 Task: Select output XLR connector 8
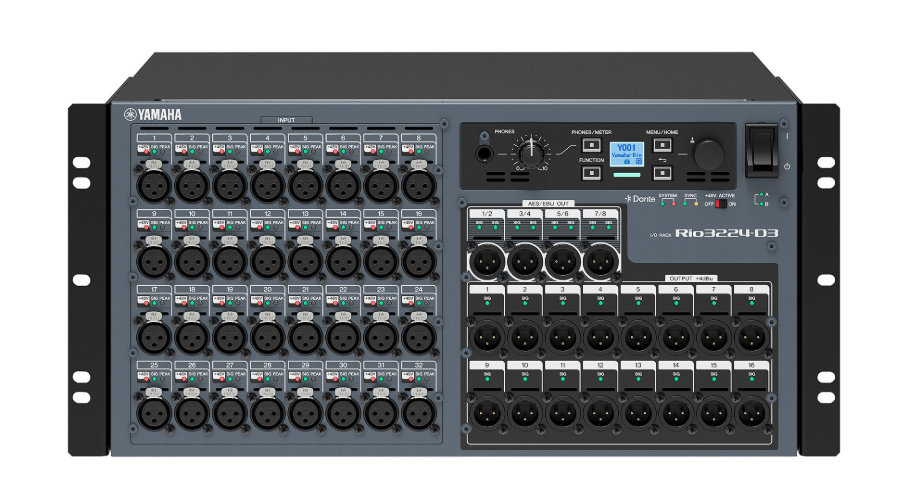tap(752, 337)
